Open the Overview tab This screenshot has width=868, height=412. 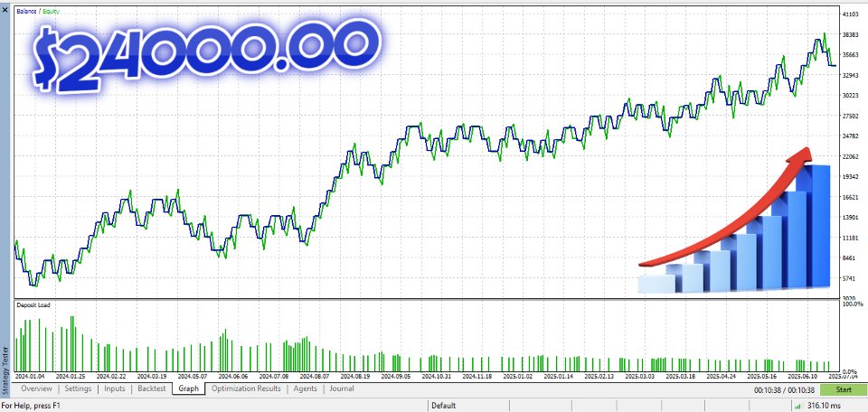(36, 389)
